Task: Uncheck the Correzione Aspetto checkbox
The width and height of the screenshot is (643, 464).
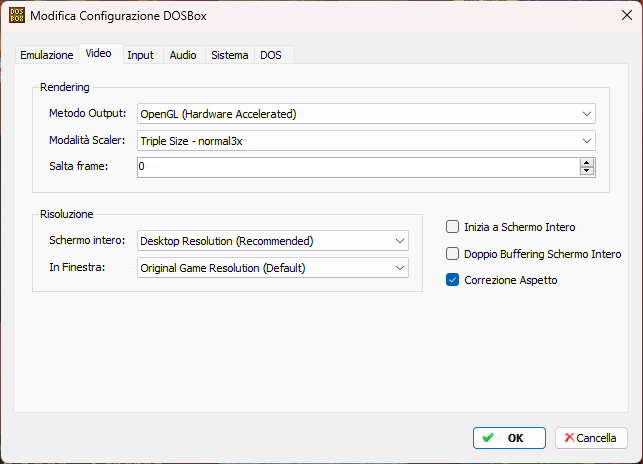Action: tap(452, 280)
